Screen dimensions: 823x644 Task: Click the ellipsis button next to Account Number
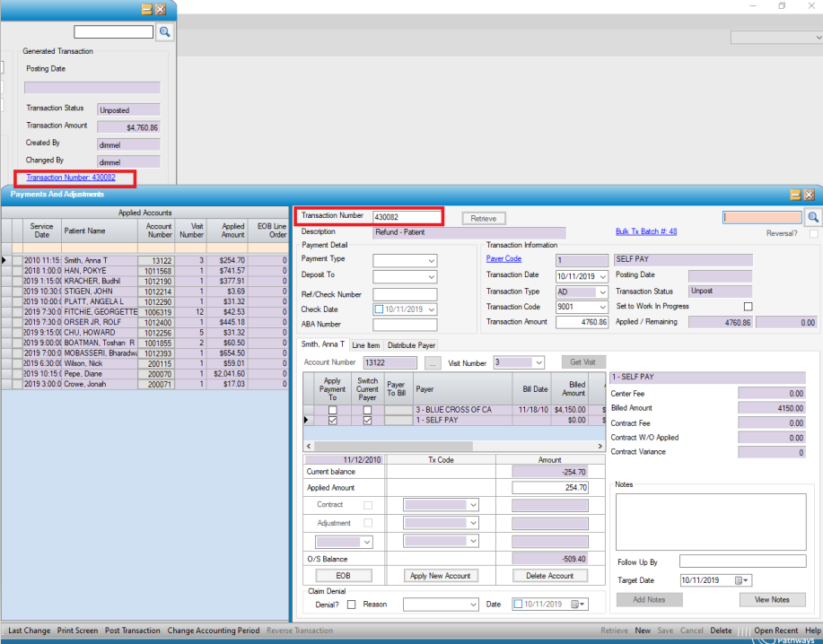[433, 362]
